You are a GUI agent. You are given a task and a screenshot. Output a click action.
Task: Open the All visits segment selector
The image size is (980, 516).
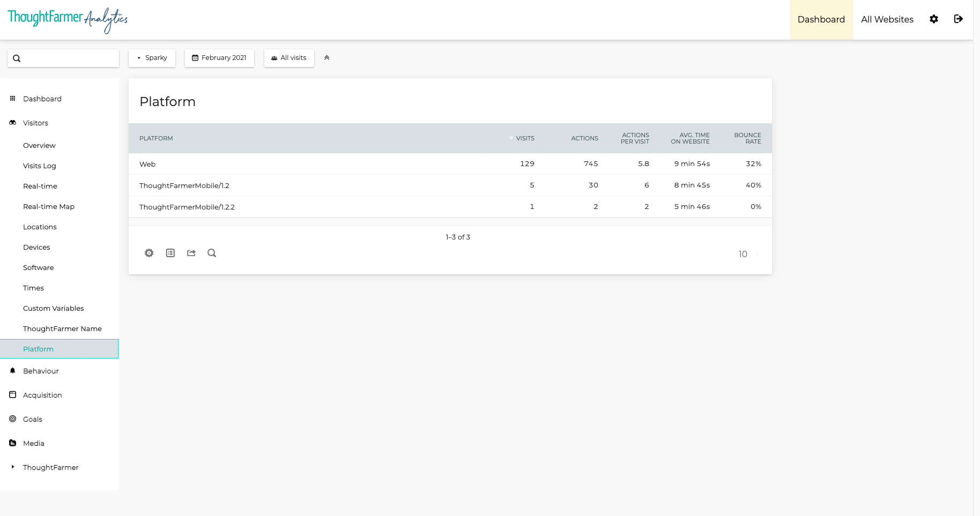[289, 58]
